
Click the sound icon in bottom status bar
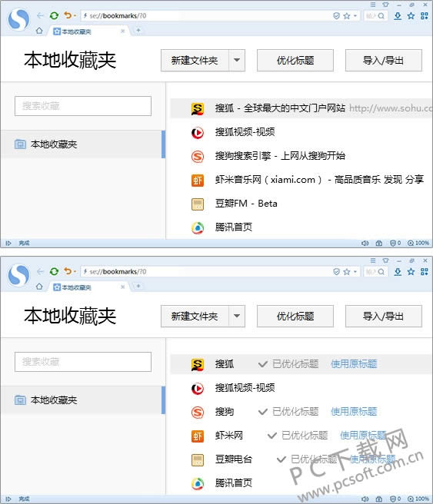click(x=365, y=499)
